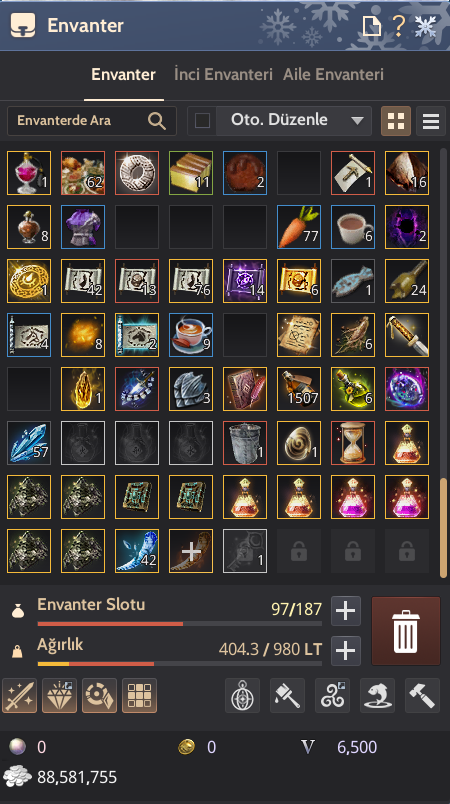Toggle the checkbox beside Oto. Düzenle
The height and width of the screenshot is (804, 450).
pyautogui.click(x=202, y=121)
